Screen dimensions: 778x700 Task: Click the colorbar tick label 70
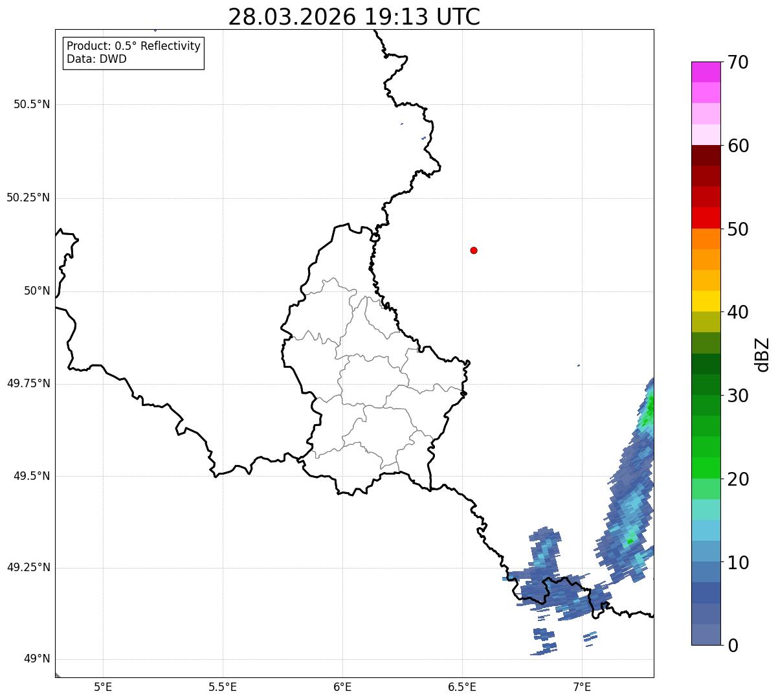click(738, 63)
